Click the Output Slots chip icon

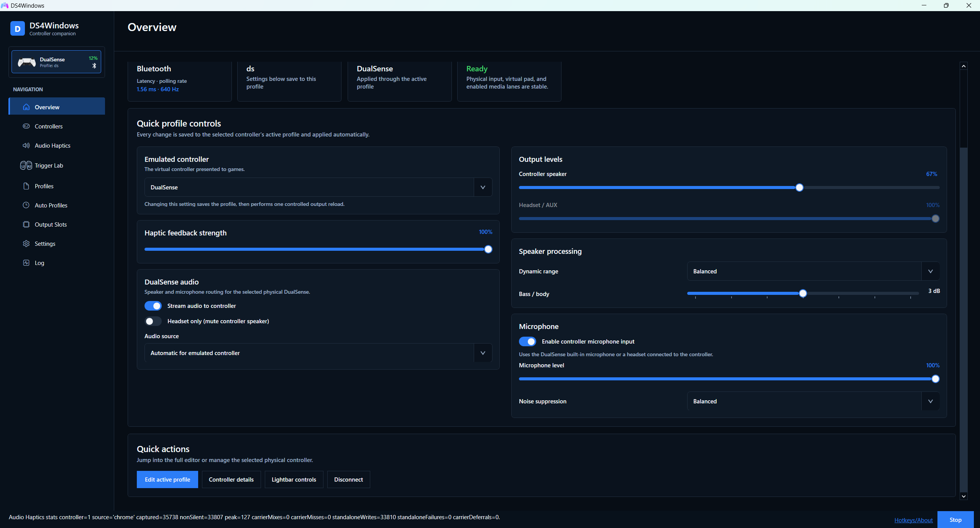(x=26, y=224)
